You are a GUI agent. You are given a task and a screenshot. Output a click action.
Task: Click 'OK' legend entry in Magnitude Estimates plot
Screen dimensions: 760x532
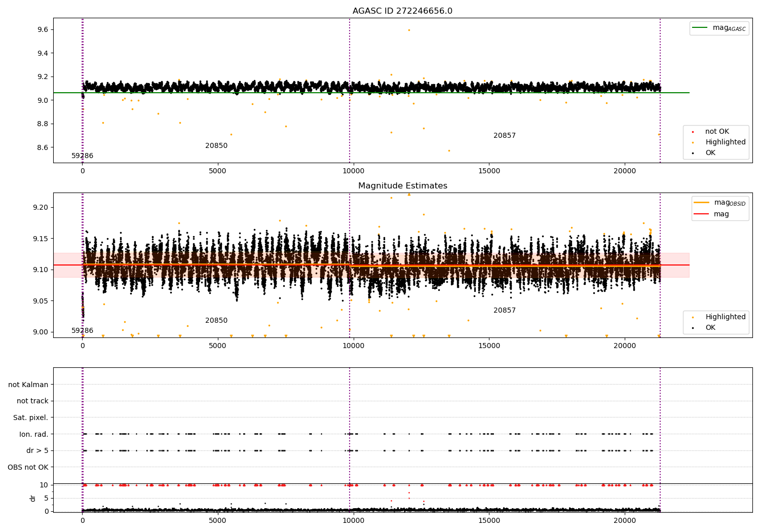tap(710, 327)
